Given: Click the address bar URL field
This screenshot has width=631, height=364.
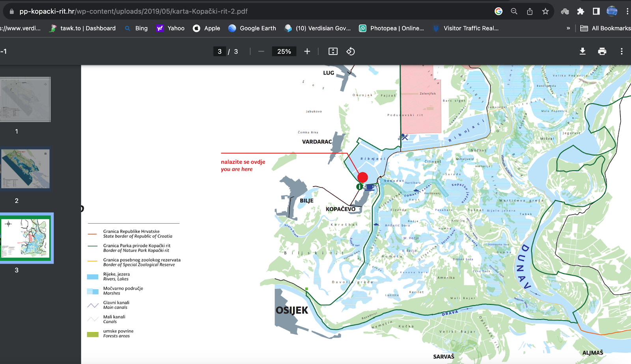Looking at the screenshot, I should coord(133,11).
